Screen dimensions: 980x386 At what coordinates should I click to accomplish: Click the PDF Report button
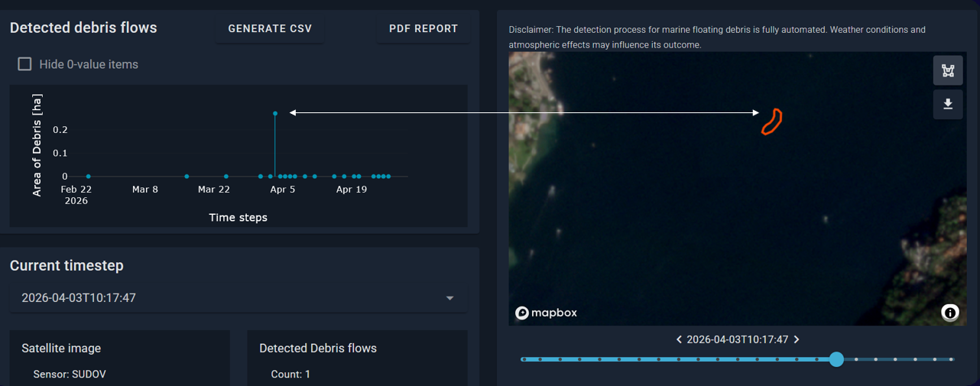pos(423,29)
